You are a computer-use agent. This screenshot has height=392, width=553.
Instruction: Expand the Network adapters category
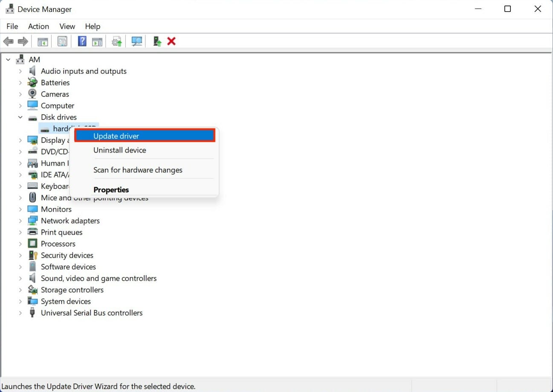coord(20,221)
